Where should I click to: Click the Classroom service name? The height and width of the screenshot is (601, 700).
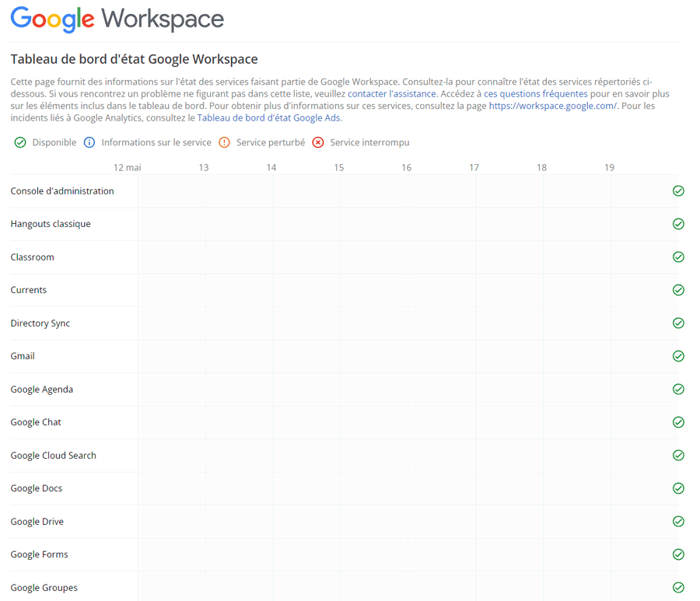(x=32, y=257)
